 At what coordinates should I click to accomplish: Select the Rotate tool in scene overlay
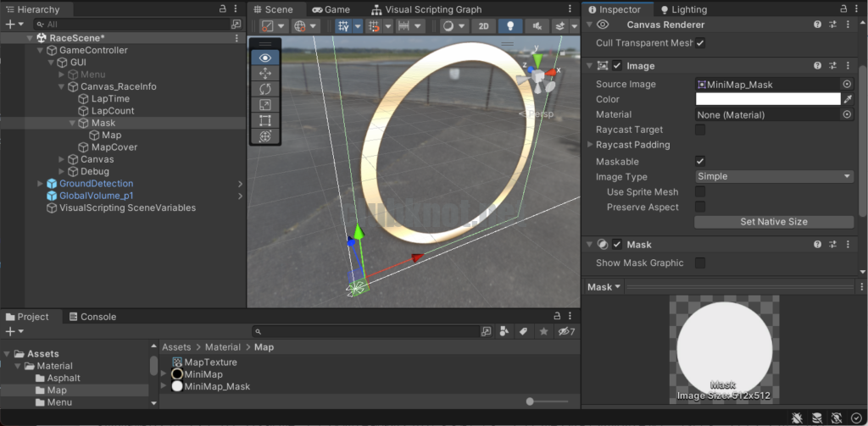[x=265, y=89]
